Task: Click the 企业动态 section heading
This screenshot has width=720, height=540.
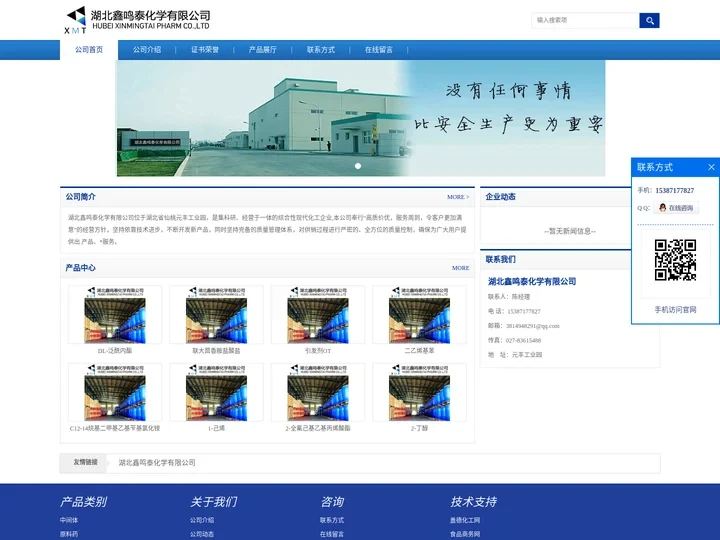Action: tap(501, 197)
